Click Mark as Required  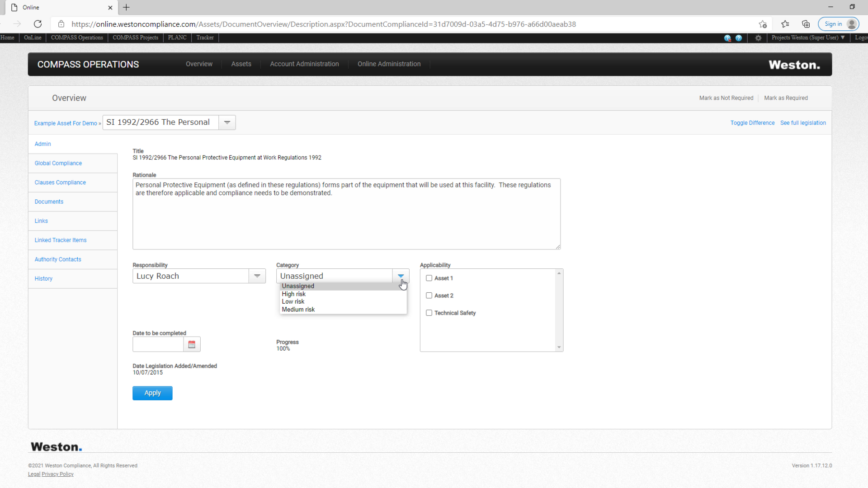786,98
